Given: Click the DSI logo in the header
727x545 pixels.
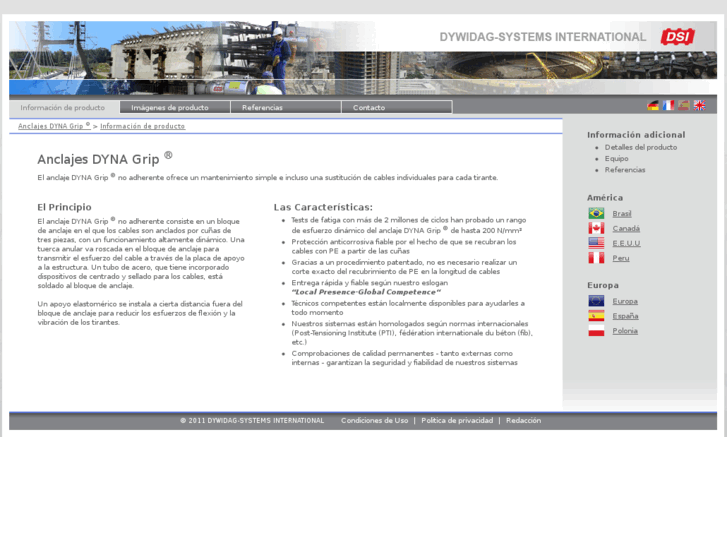Looking at the screenshot, I should [x=678, y=37].
